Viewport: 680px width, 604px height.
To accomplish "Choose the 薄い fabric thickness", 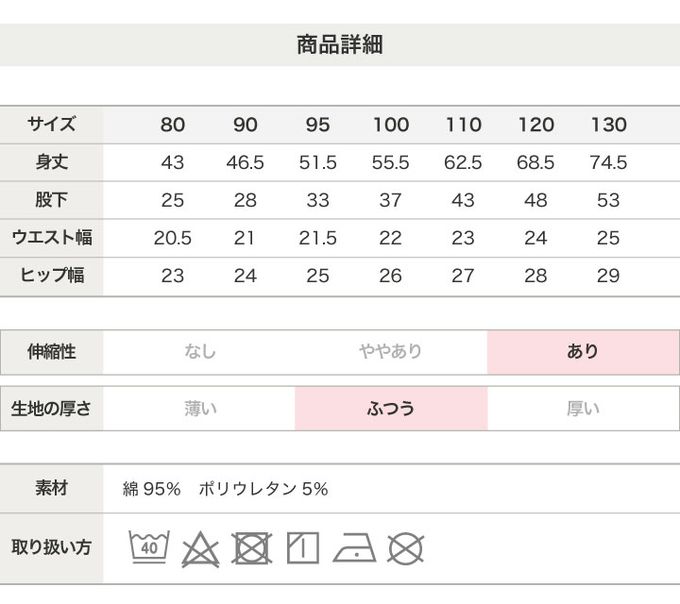I will click(199, 408).
